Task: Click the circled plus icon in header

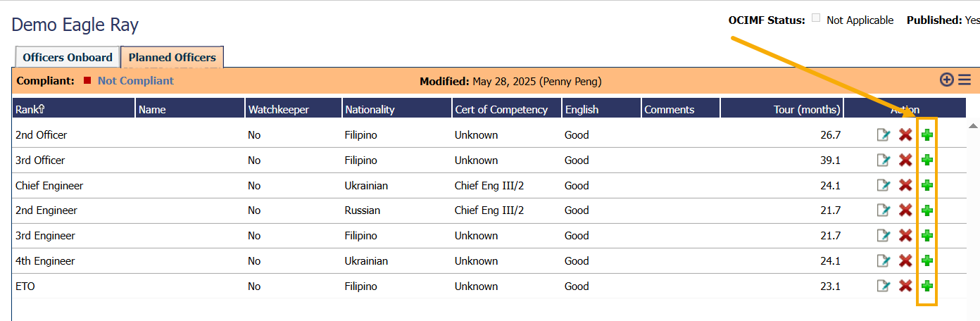Action: (x=947, y=80)
